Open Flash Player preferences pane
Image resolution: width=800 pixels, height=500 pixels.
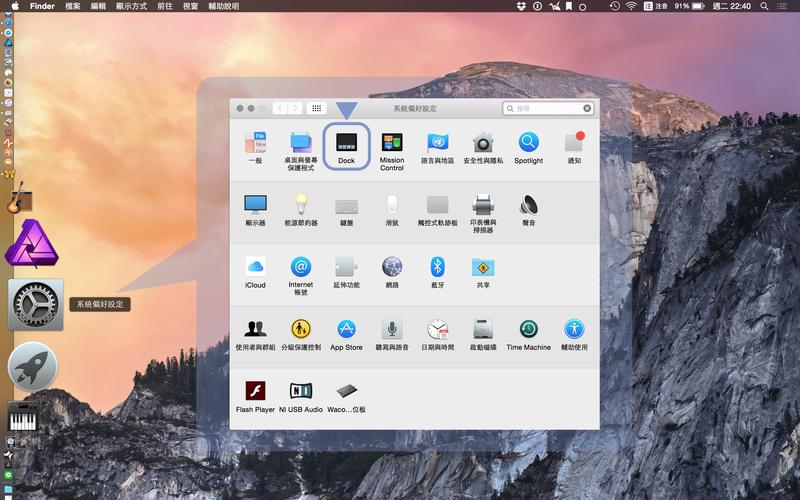255,396
